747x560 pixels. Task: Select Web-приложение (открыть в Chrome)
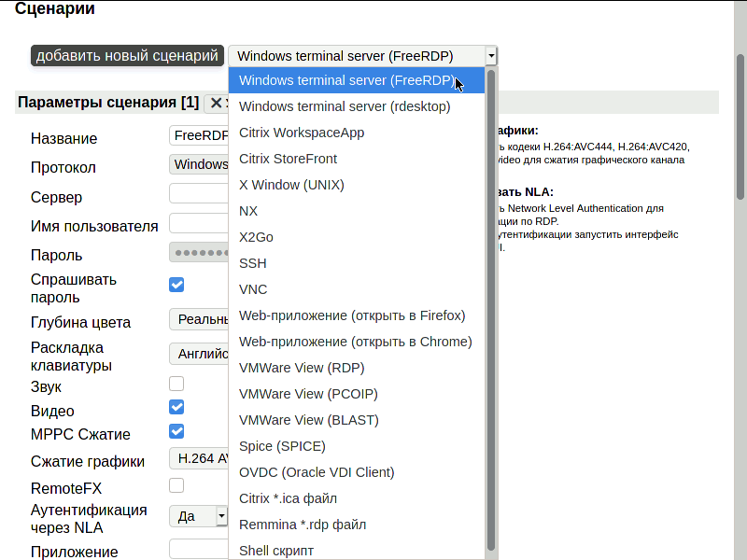[355, 342]
